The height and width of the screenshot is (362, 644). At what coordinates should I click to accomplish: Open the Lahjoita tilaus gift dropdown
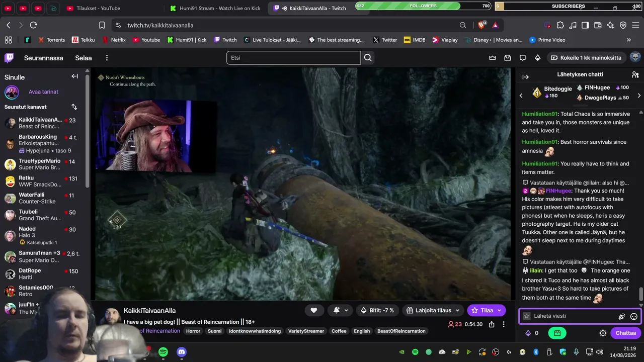[x=433, y=310]
